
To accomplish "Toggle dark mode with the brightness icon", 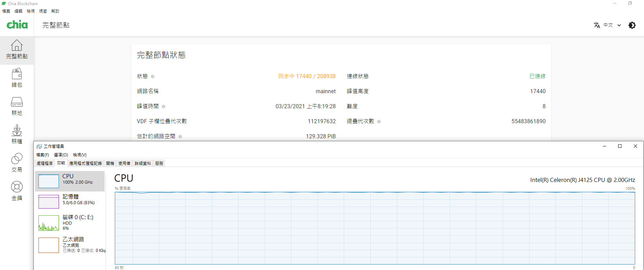I will (632, 25).
